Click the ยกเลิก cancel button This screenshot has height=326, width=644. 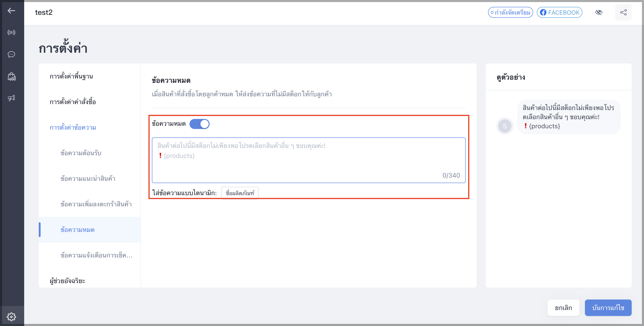563,308
